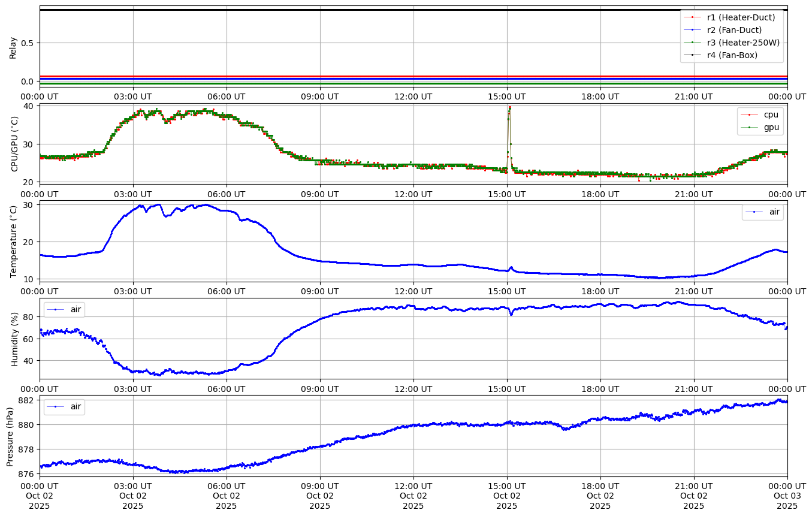Select the r2 (Fan-Duct) blue legend marker
Image resolution: width=812 pixels, height=516 pixels.
coord(692,30)
